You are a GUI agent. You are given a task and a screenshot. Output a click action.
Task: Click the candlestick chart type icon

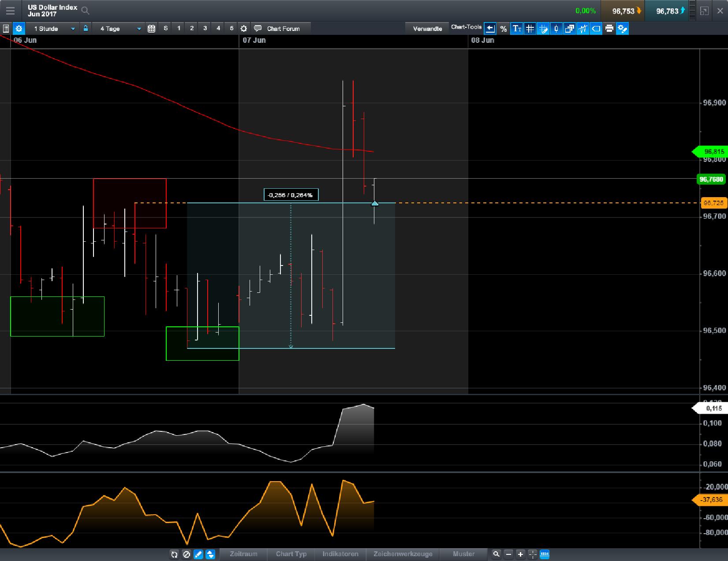[556, 28]
